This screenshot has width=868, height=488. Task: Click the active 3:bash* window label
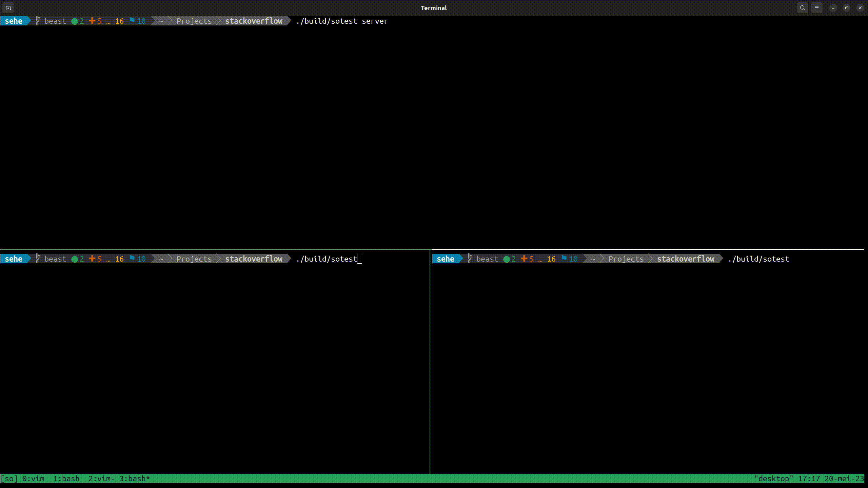point(134,479)
